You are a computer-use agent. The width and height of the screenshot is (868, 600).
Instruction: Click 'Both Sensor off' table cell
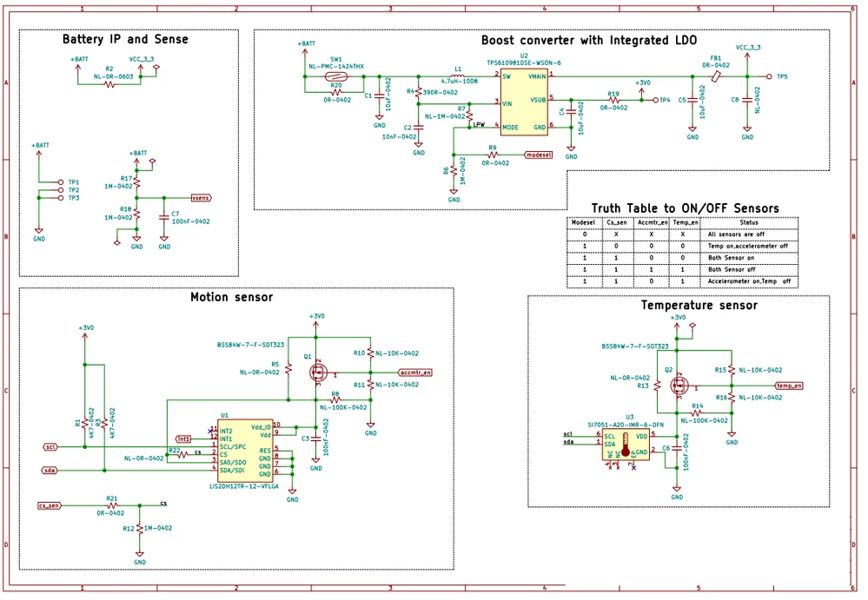tap(732, 269)
